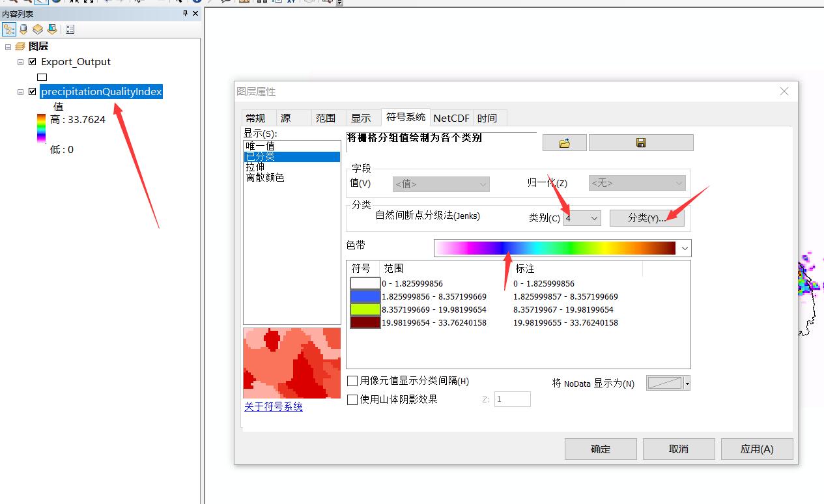The width and height of the screenshot is (824, 504).
Task: Switch to the NetCDF tab
Action: [451, 118]
